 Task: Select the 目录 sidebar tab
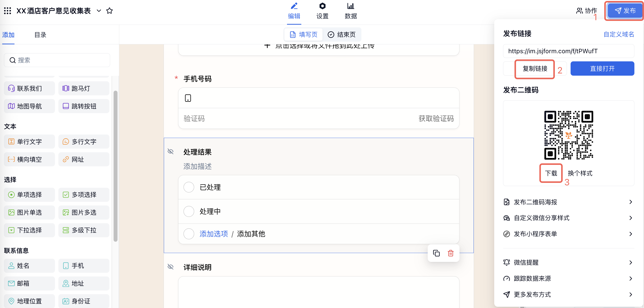click(40, 35)
